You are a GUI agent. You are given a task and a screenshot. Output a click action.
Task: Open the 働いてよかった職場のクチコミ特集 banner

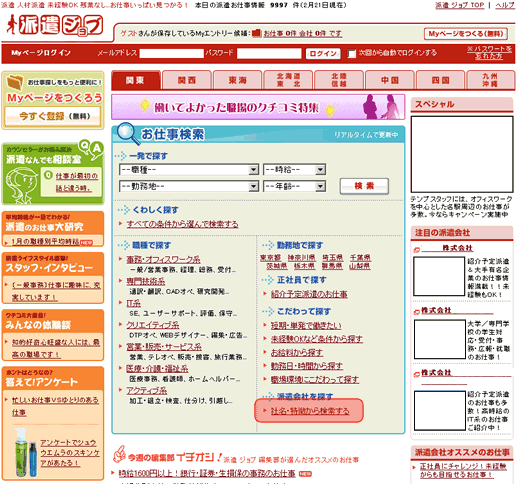[x=258, y=107]
